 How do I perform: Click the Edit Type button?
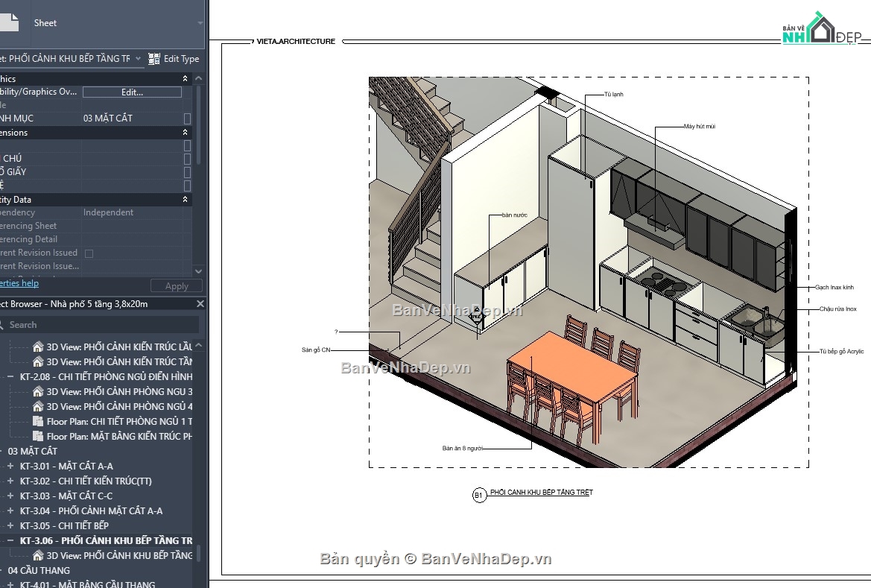[x=174, y=58]
